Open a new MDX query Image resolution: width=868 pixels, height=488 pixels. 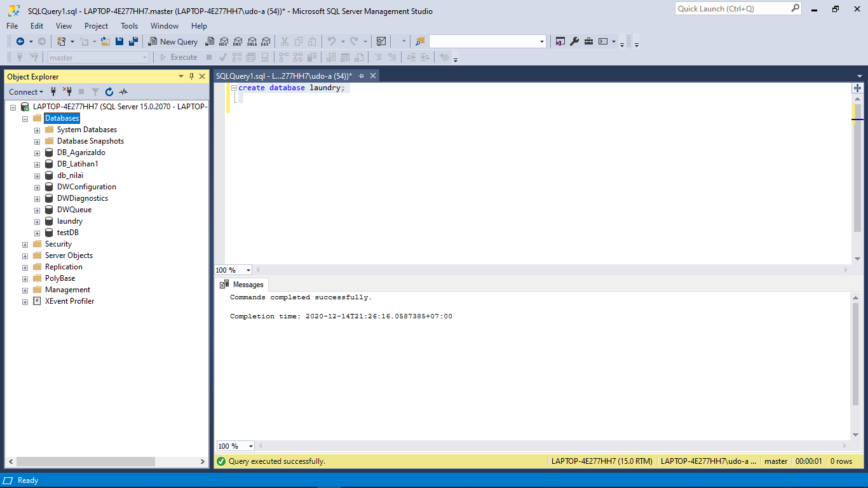click(x=223, y=41)
